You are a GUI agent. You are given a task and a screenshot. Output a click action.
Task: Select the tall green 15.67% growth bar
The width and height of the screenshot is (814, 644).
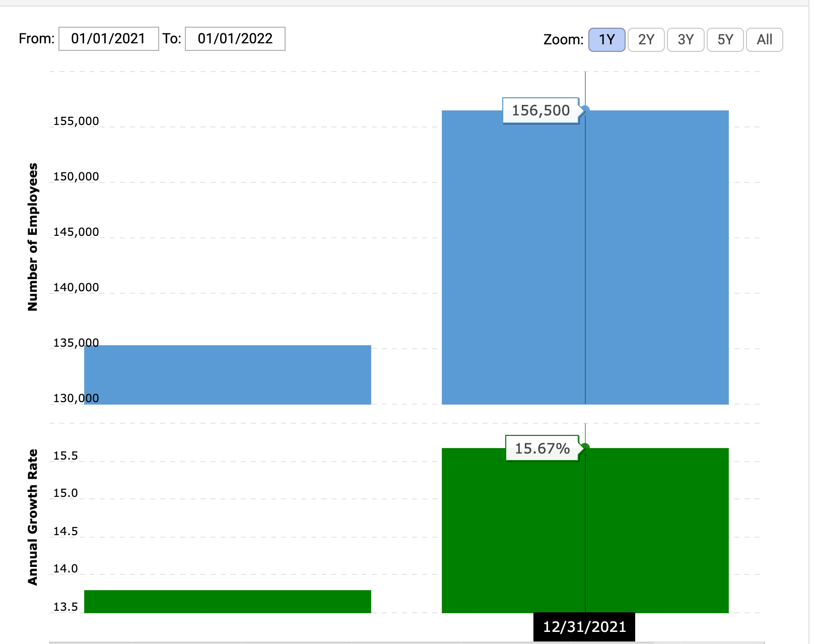pos(585,530)
